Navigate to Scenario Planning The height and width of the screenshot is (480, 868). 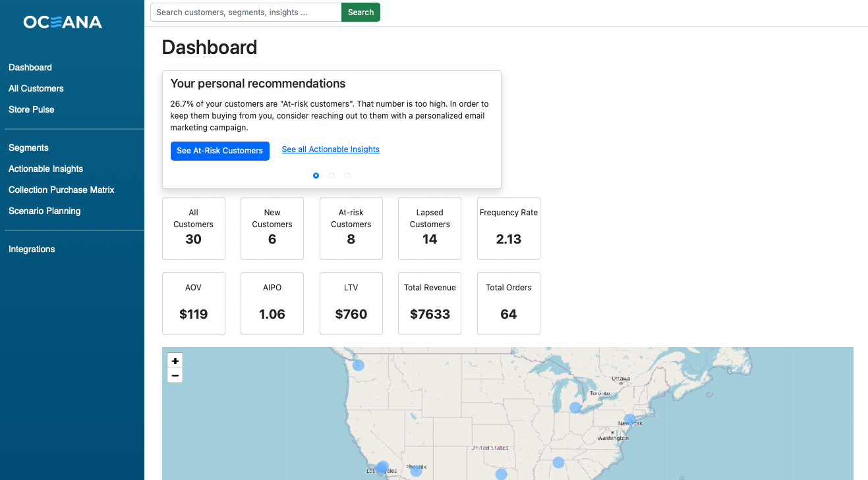44,211
